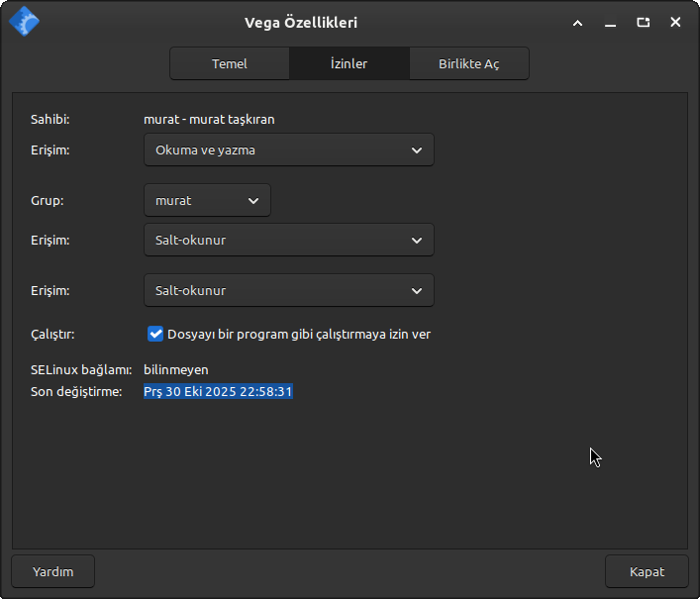
Task: Click the 'Grup:' field label
Action: click(47, 200)
